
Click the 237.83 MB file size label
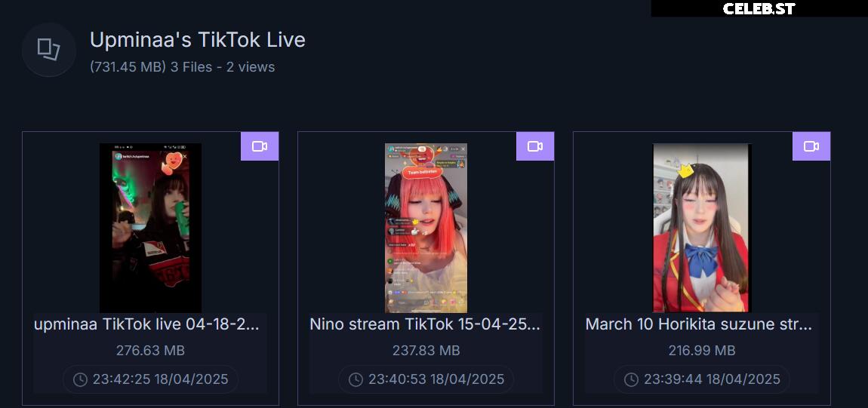(426, 351)
